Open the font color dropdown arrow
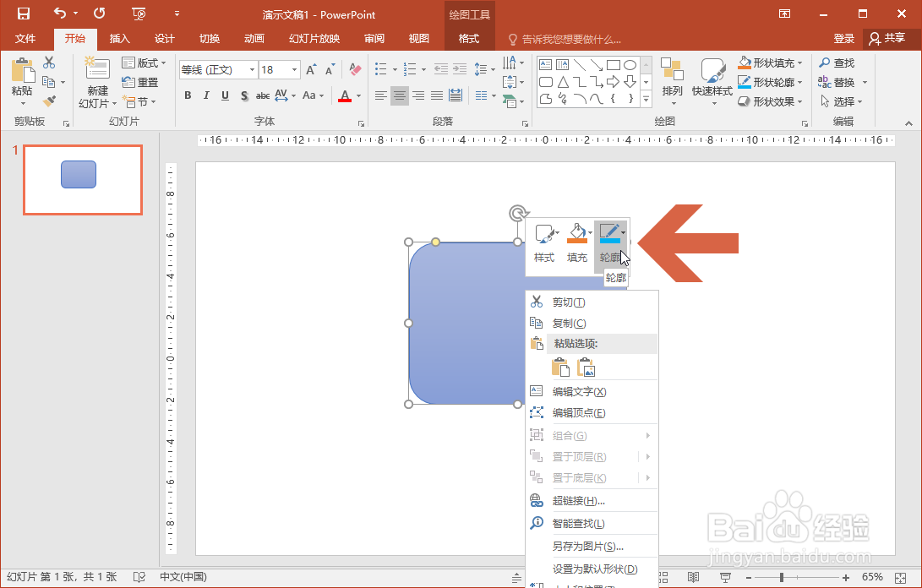This screenshot has height=588, width=922. pyautogui.click(x=358, y=95)
